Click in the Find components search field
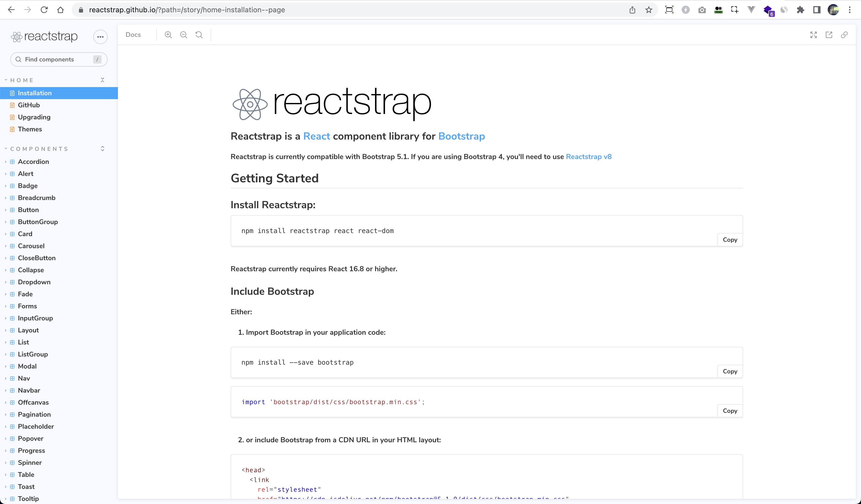 tap(58, 59)
